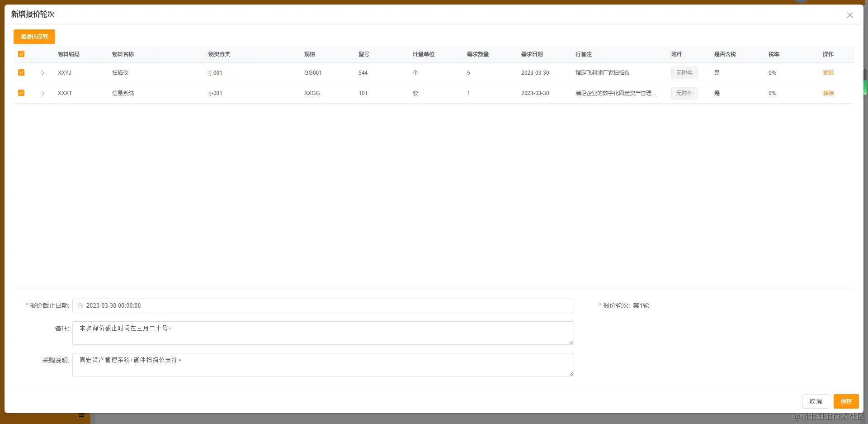This screenshot has height=424, width=868.
Task: Click the 物料编码 column header
Action: coord(69,54)
